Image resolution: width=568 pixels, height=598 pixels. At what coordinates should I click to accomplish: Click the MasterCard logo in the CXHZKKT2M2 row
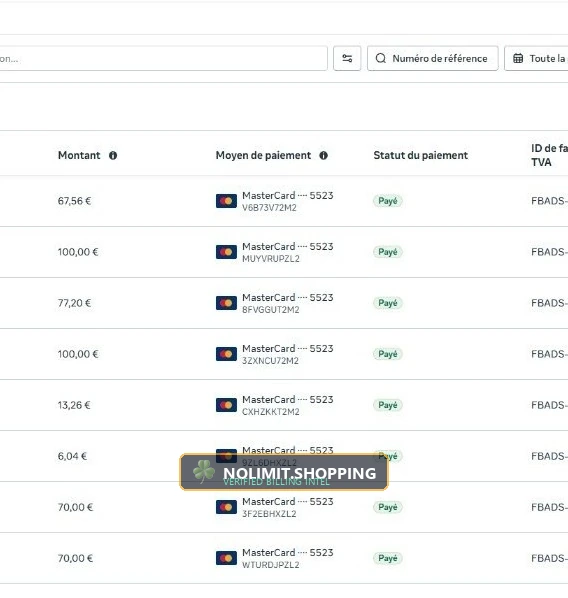[x=226, y=405]
